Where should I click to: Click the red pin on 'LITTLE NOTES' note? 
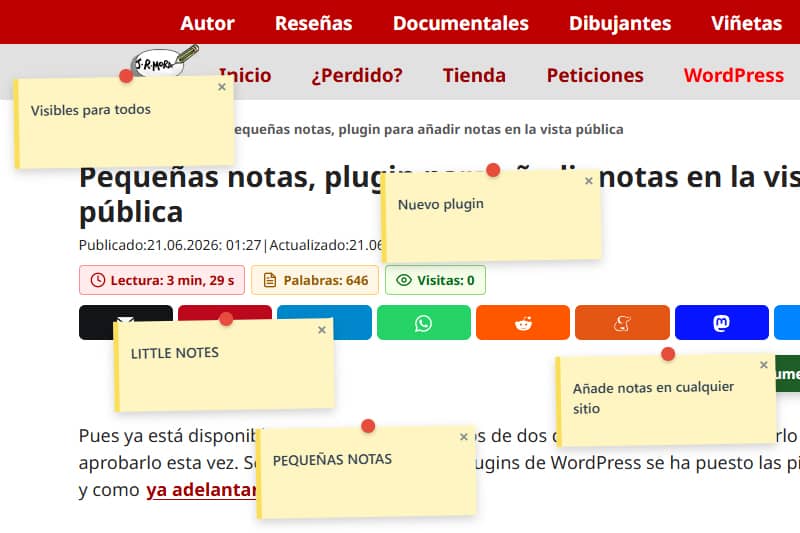[226, 319]
